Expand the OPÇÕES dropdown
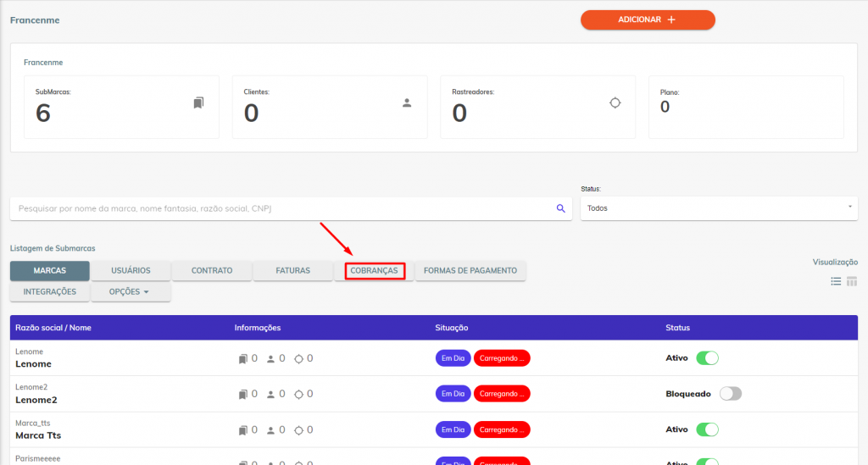Viewport: 868px width, 465px height. pyautogui.click(x=131, y=291)
